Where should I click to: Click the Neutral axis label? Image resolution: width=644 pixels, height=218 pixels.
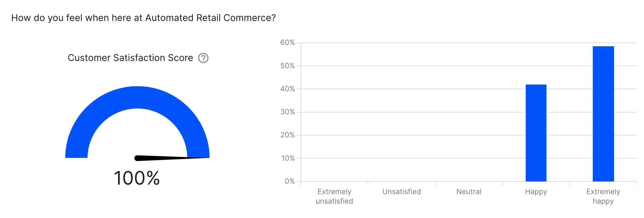click(x=469, y=192)
